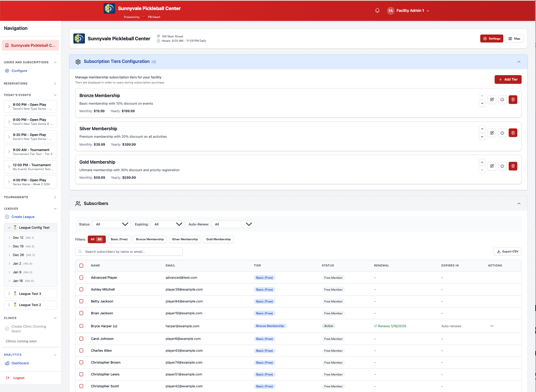Open Dashboard link under Analytics
Viewport: 536px width, 392px height.
pyautogui.click(x=20, y=363)
